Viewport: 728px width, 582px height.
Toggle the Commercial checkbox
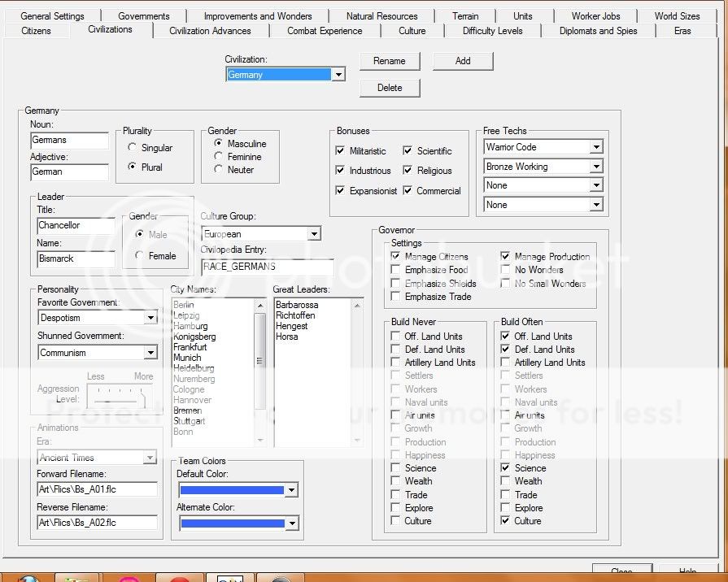408,191
